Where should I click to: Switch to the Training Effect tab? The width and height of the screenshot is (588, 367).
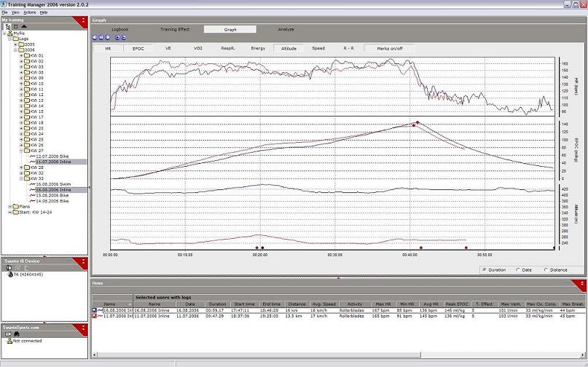(174, 29)
